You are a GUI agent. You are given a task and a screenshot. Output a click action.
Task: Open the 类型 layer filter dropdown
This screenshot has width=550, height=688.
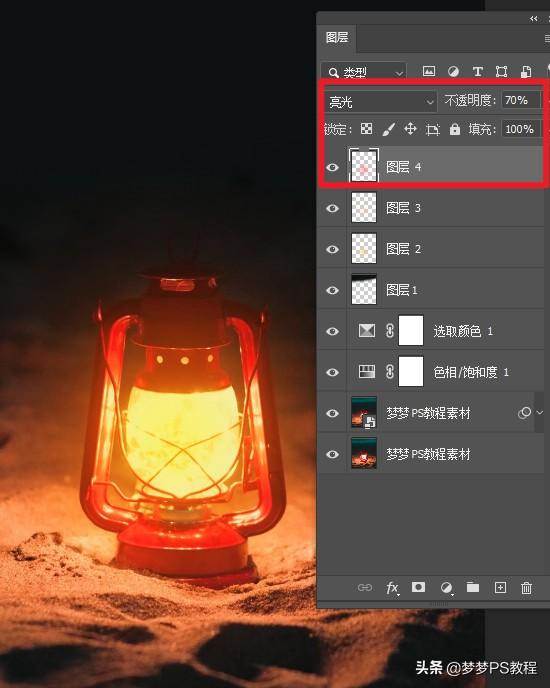(363, 72)
